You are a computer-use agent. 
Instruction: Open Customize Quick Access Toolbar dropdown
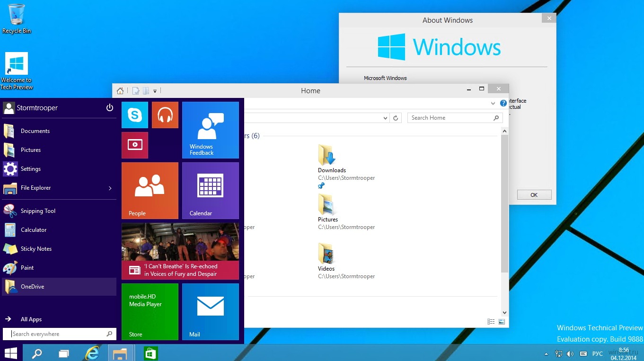(155, 91)
